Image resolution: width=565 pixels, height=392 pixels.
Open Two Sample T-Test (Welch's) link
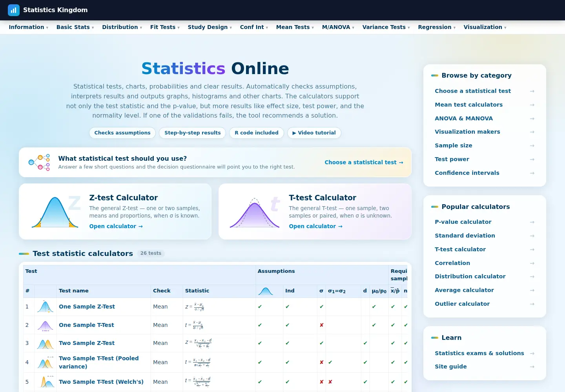[101, 382]
